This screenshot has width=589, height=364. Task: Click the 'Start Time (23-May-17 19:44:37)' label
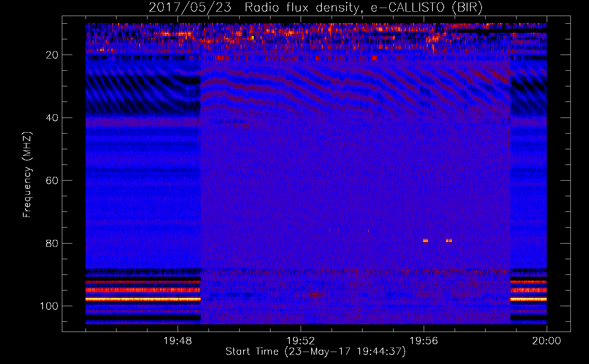316,352
